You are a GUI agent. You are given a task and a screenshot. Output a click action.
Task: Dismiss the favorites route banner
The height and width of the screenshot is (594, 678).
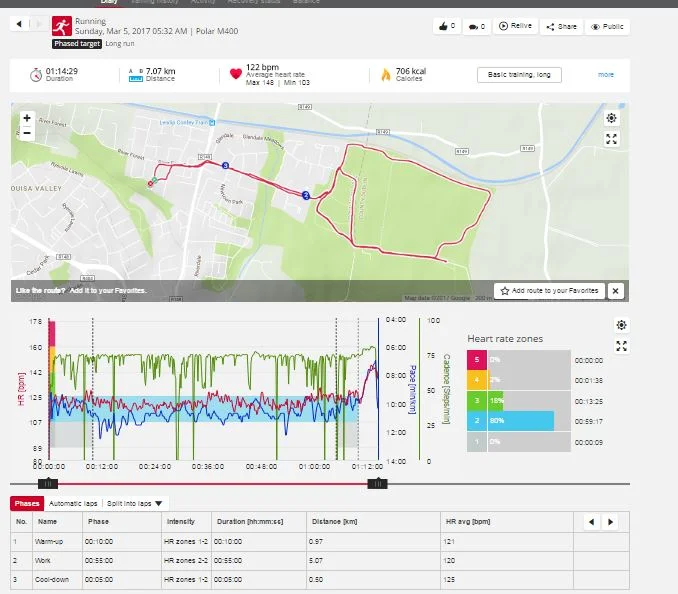coord(615,291)
